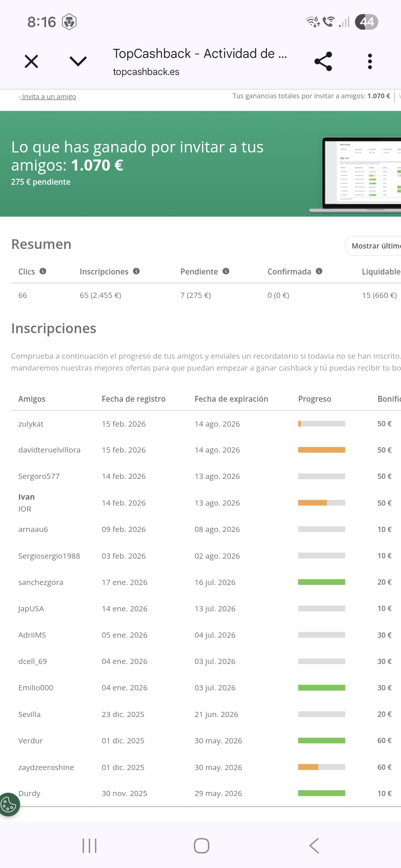
Task: Tap 60 € bonus in Verdur row
Action: tap(385, 740)
